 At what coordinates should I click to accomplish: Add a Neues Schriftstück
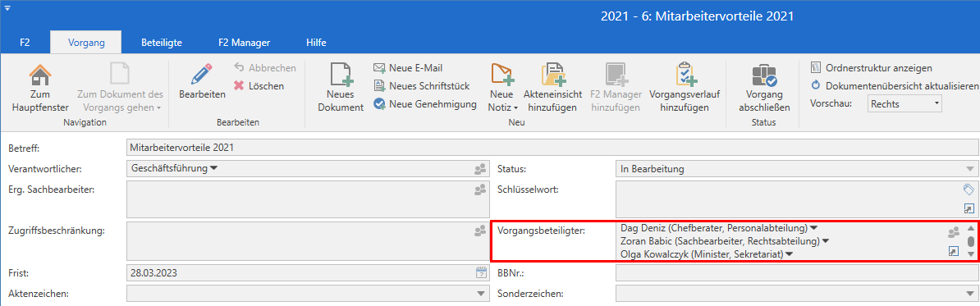pyautogui.click(x=421, y=85)
